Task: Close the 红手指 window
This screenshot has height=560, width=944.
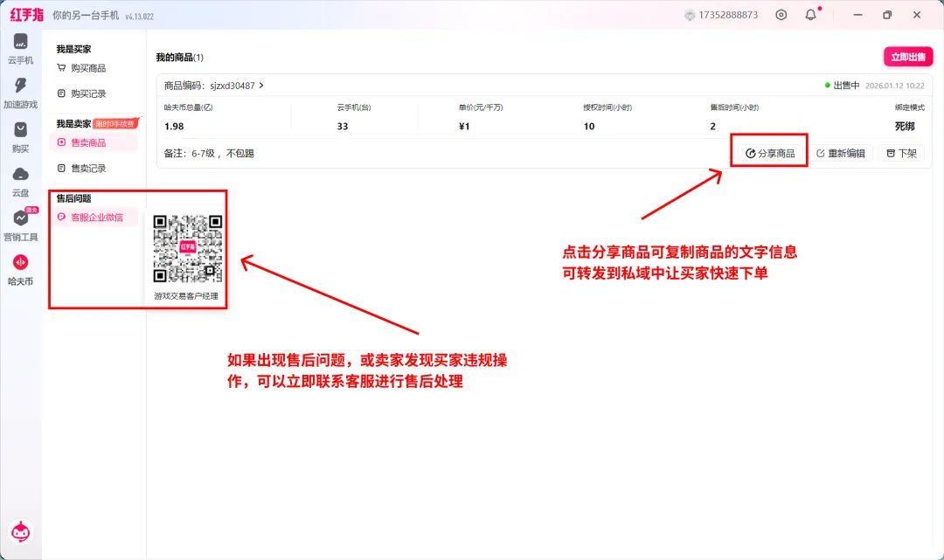Action: [917, 15]
